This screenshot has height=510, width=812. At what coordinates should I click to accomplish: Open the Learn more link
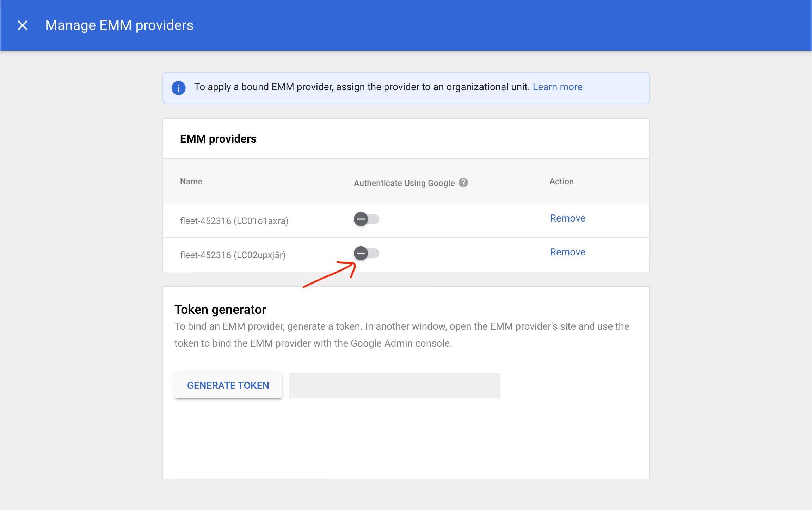[x=557, y=87]
